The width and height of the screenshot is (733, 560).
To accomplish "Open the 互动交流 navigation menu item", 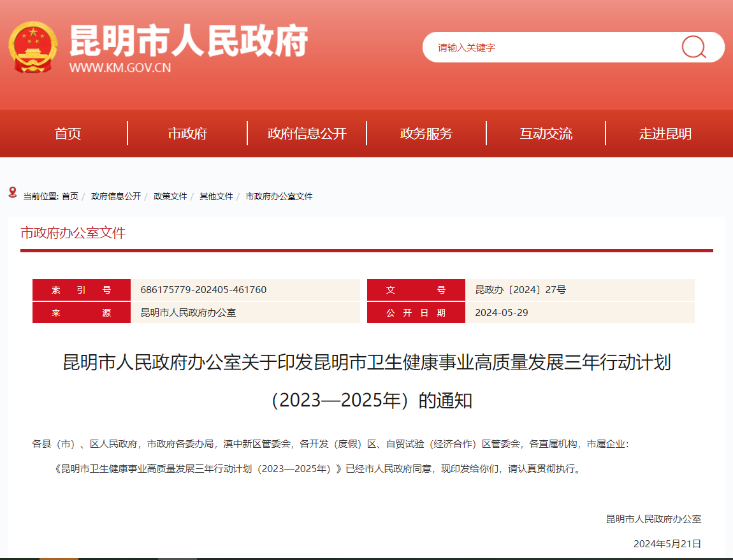I will pos(546,134).
